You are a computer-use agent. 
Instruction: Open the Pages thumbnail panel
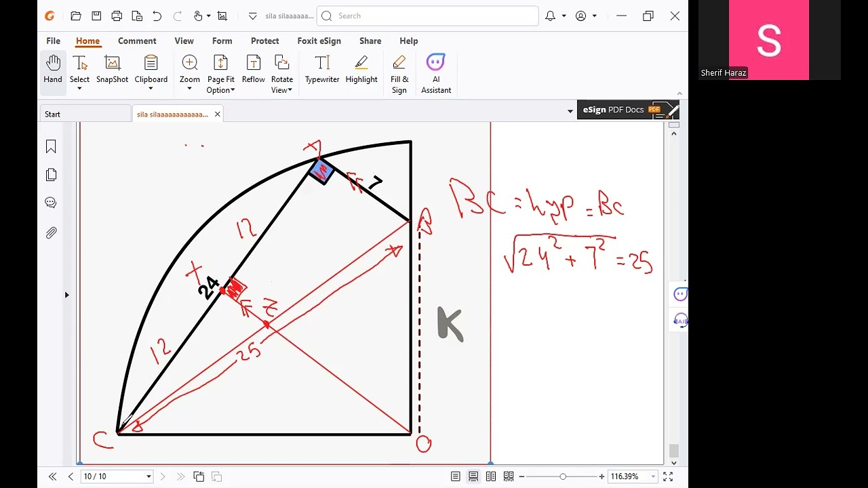pos(51,175)
